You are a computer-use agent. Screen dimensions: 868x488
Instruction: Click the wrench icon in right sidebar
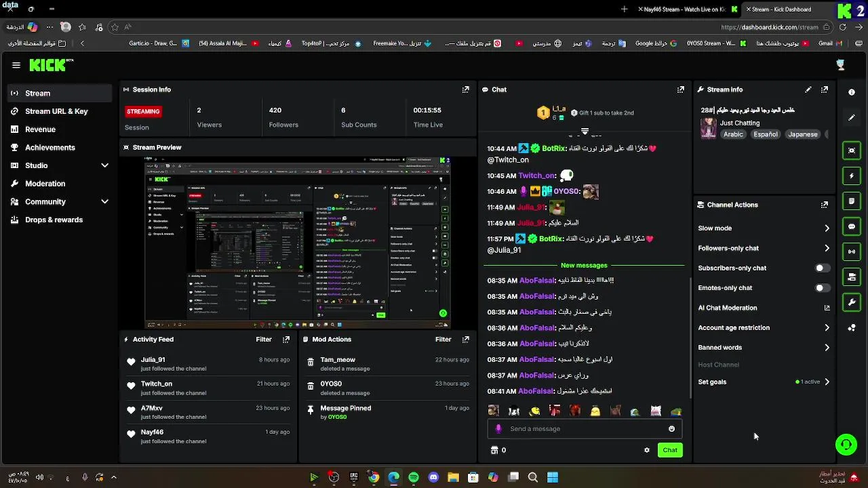click(852, 302)
